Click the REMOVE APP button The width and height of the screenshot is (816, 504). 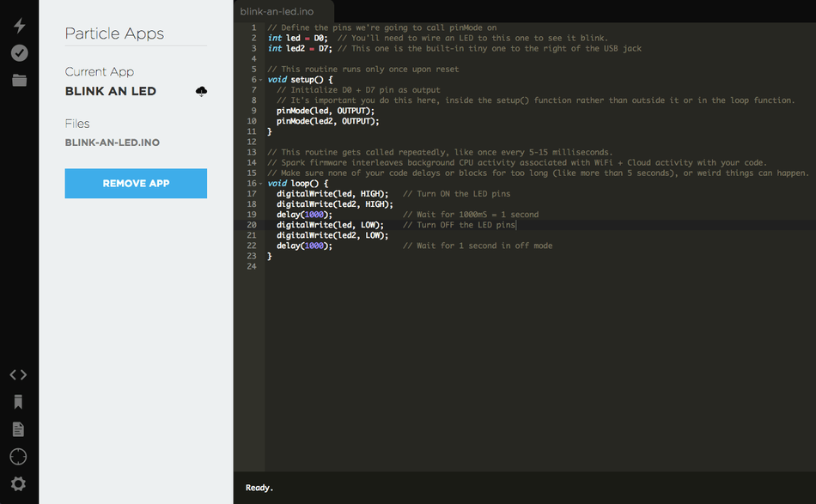click(x=136, y=183)
